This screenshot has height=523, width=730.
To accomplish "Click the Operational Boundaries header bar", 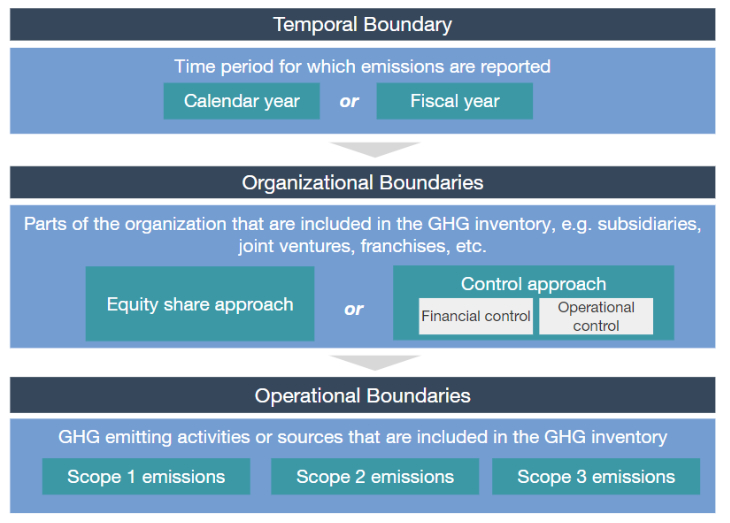I will tap(362, 395).
